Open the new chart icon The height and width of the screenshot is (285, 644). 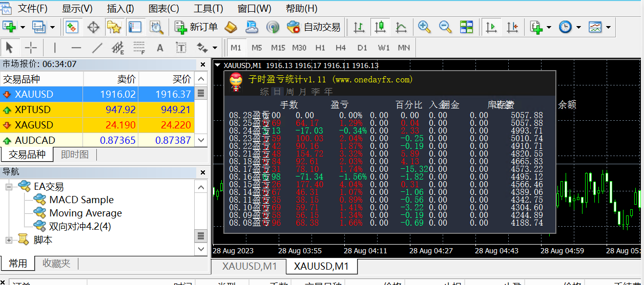tap(10, 27)
